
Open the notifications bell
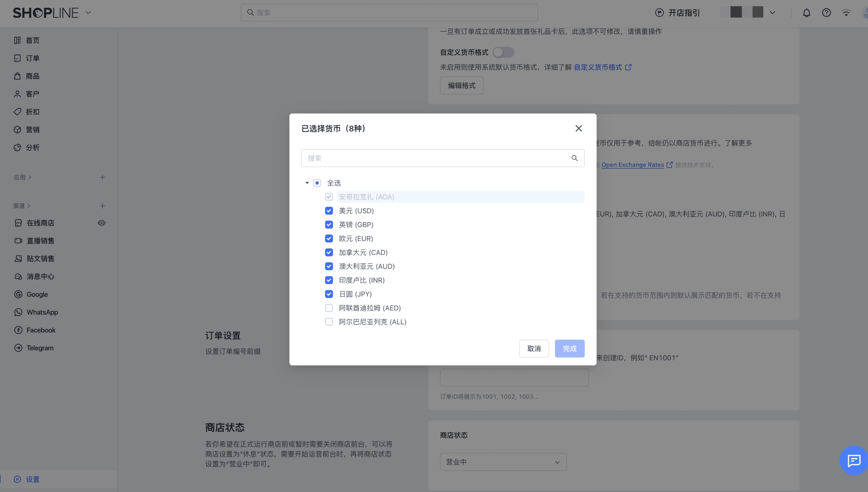(x=806, y=13)
